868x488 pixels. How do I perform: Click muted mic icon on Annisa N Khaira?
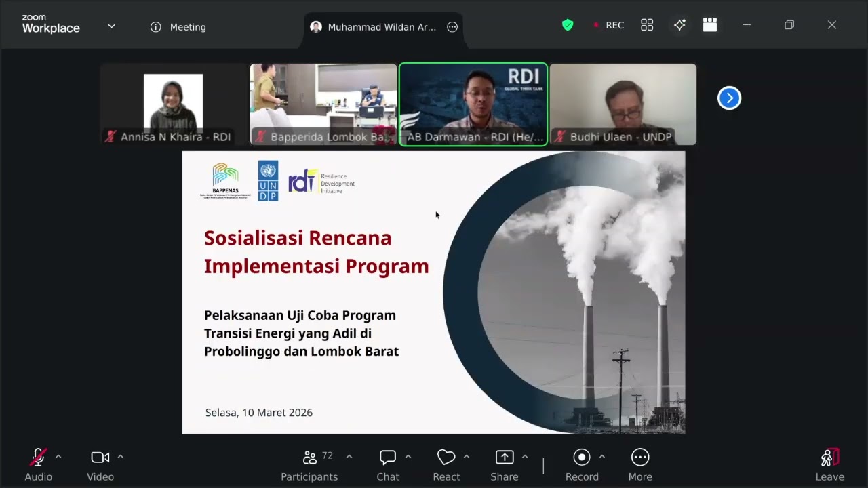(x=111, y=137)
